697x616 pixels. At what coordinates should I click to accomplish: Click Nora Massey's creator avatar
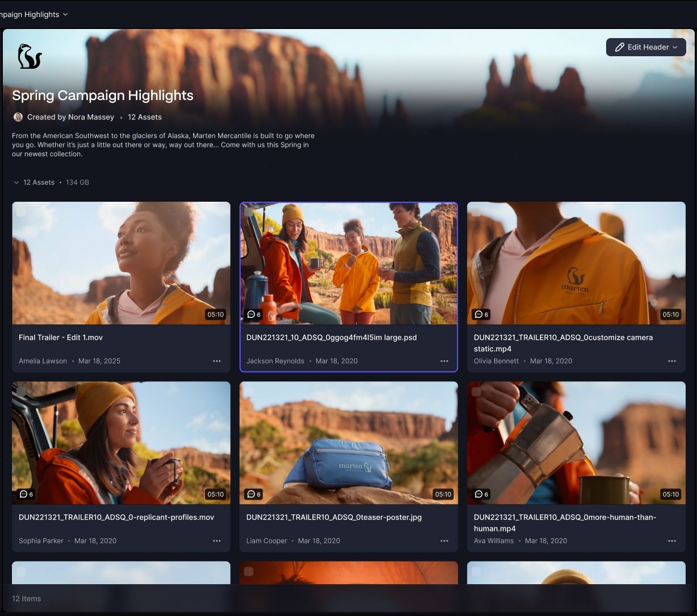pyautogui.click(x=18, y=117)
